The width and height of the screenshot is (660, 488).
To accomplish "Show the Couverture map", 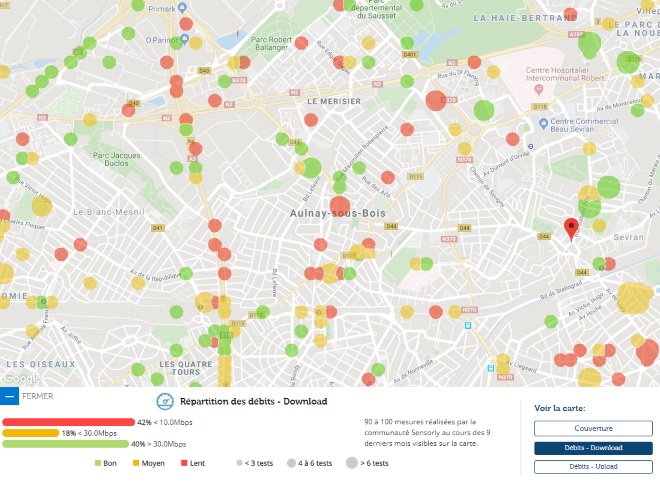I will (x=585, y=428).
